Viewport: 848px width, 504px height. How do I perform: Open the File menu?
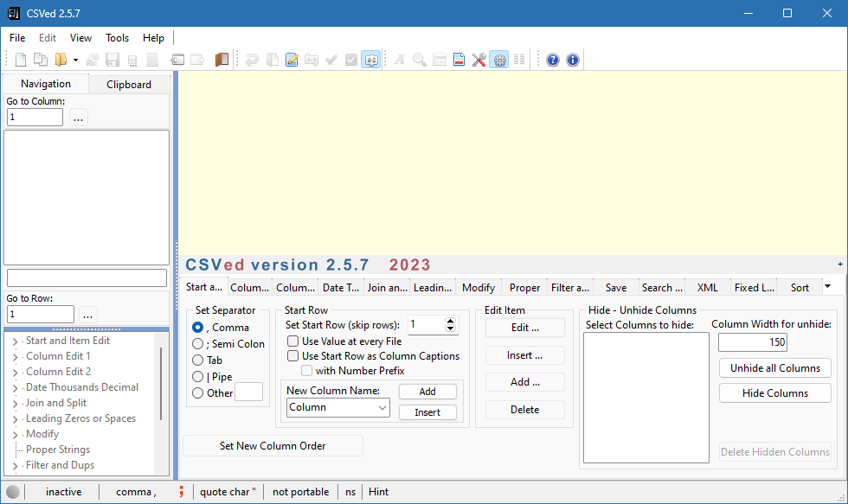click(x=17, y=38)
